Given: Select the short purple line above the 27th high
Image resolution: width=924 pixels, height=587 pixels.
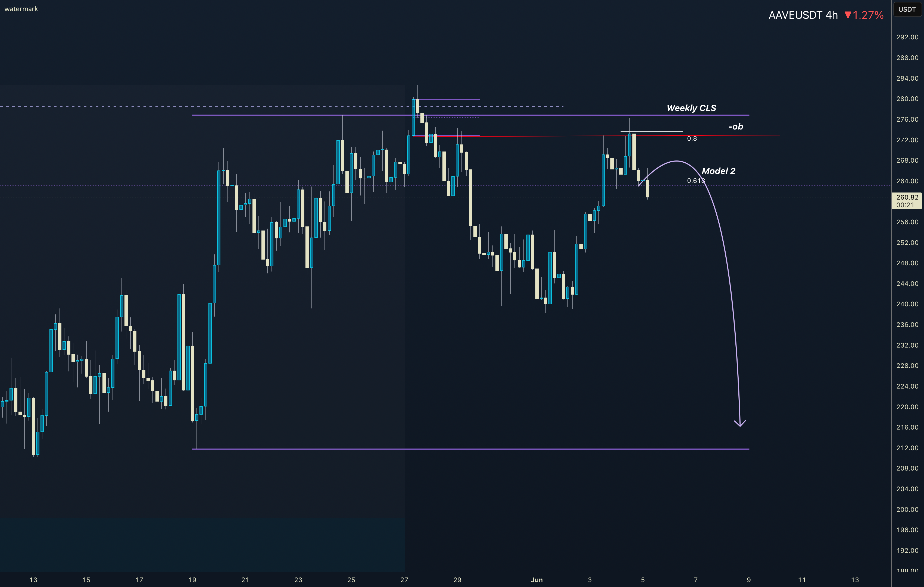Looking at the screenshot, I should (450, 99).
